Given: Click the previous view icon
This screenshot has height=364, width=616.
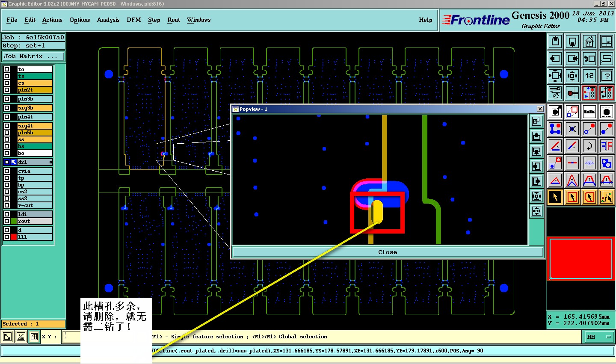Looking at the screenshot, I should point(589,59).
